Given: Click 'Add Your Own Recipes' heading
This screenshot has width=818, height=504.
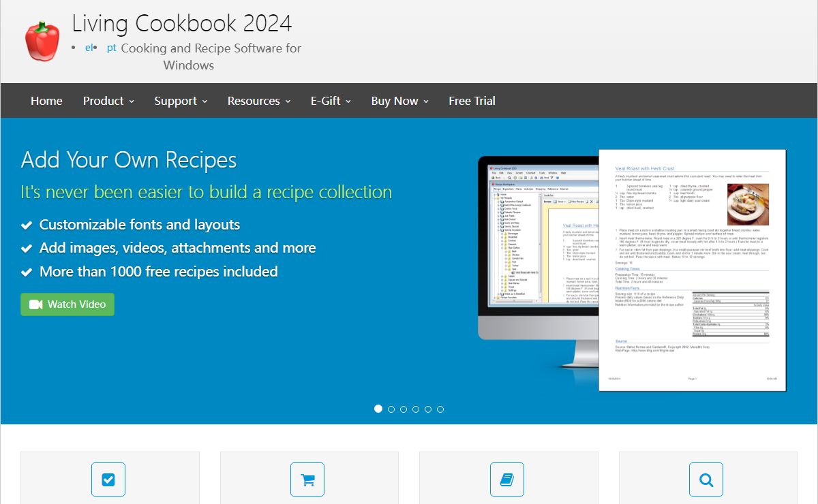Looking at the screenshot, I should tap(129, 160).
